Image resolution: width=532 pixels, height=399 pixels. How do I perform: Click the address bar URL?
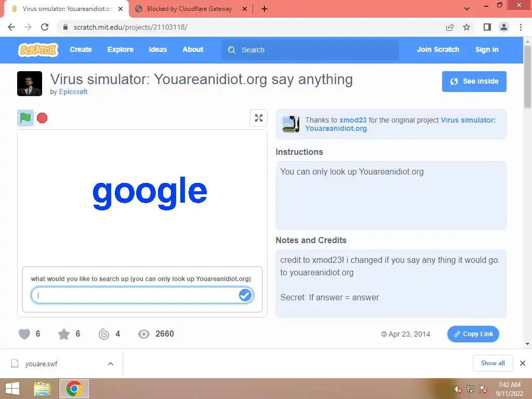(130, 27)
